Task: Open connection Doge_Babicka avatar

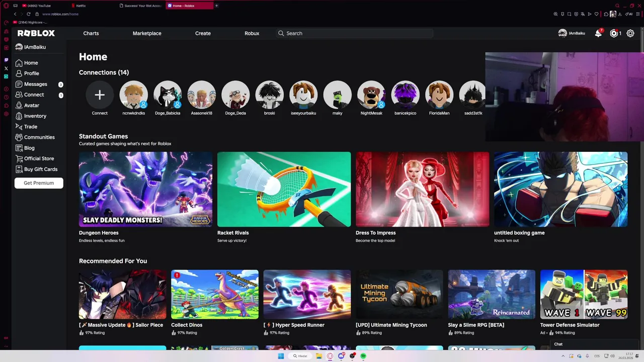Action: [168, 95]
